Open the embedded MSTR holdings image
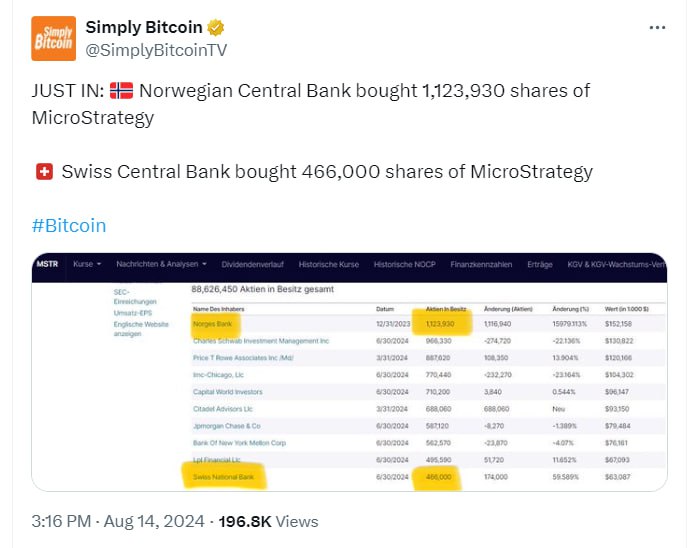 349,372
